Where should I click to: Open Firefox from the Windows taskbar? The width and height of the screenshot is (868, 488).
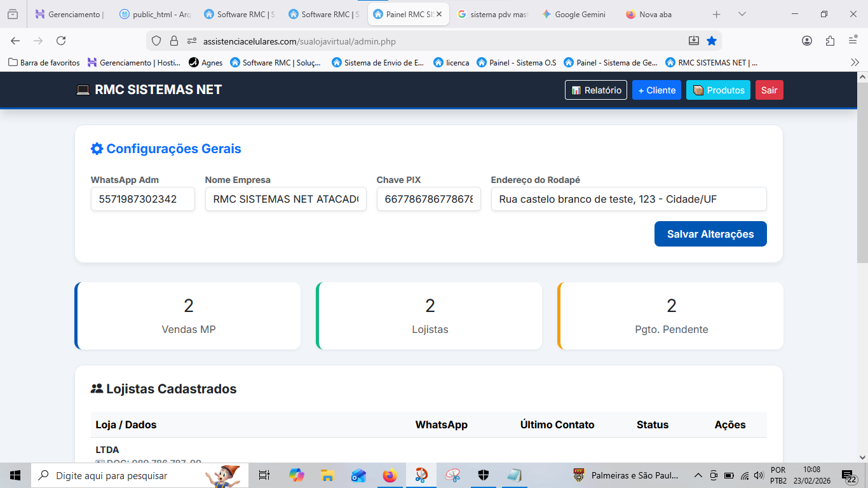390,475
